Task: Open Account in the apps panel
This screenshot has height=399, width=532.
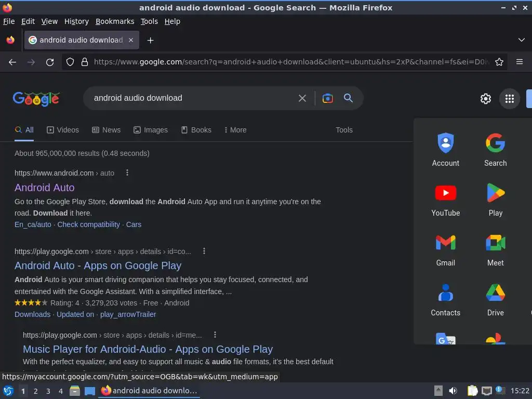Action: [x=445, y=150]
